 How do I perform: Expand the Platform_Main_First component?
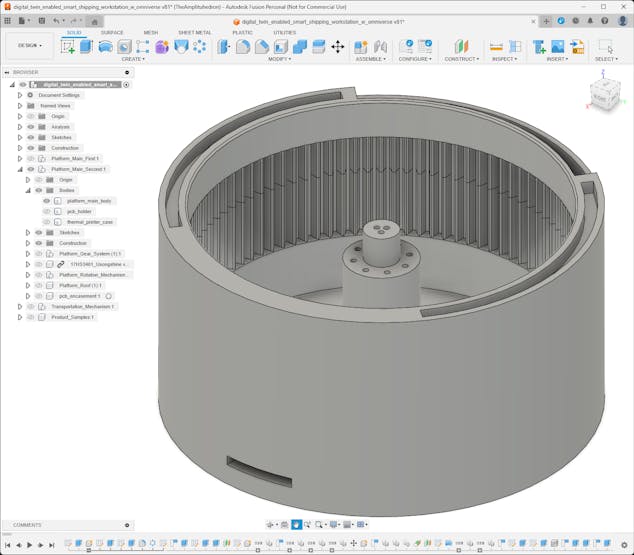(x=19, y=158)
